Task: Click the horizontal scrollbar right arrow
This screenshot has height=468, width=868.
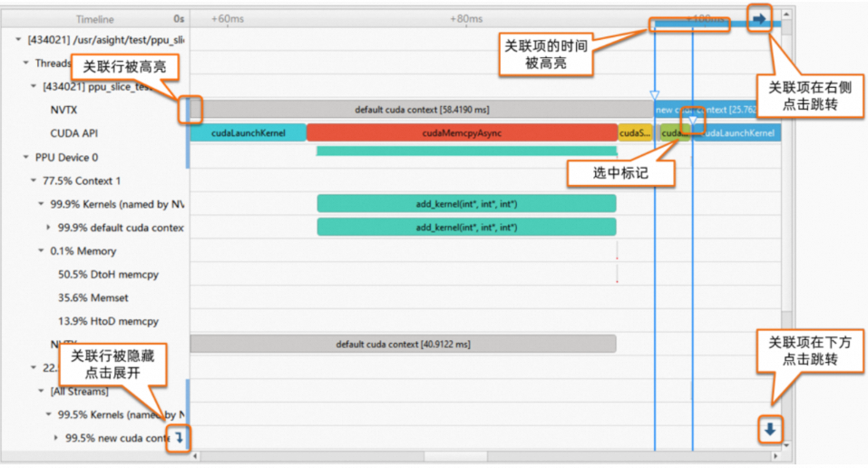Action: point(775,456)
